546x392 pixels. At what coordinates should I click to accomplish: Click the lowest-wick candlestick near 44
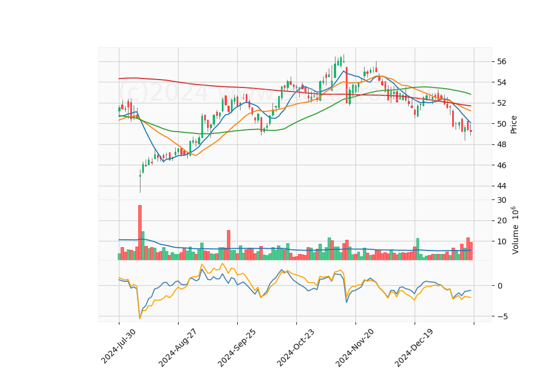coord(140,181)
